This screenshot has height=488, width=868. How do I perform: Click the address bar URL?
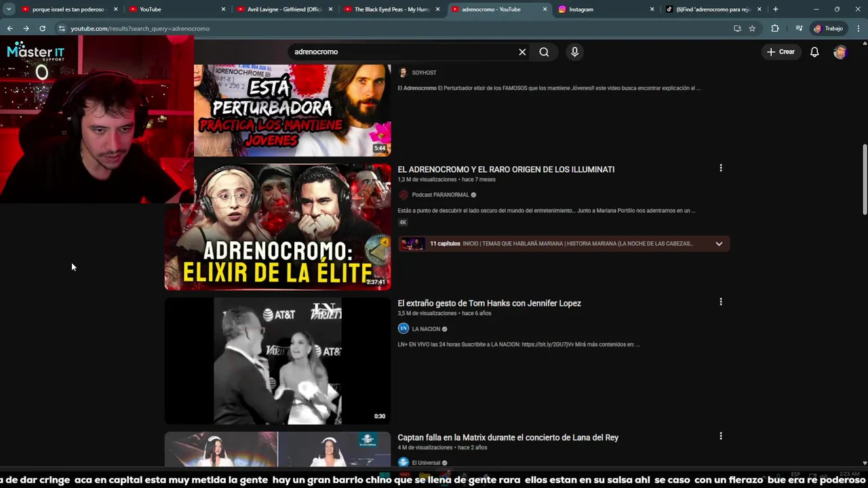point(140,28)
